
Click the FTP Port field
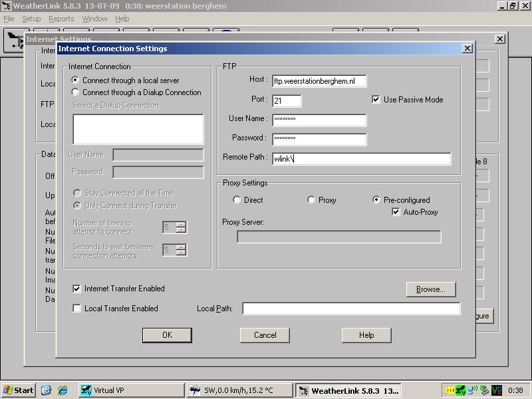[x=287, y=101]
